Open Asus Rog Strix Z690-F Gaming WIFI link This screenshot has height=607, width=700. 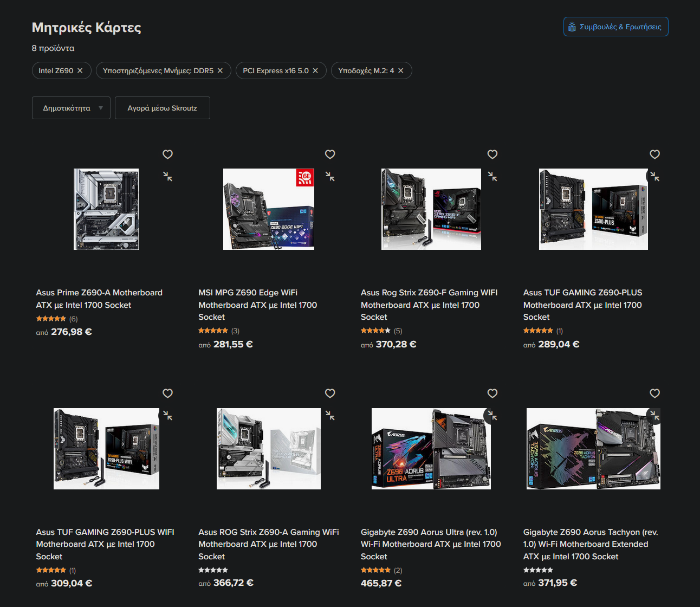click(429, 305)
